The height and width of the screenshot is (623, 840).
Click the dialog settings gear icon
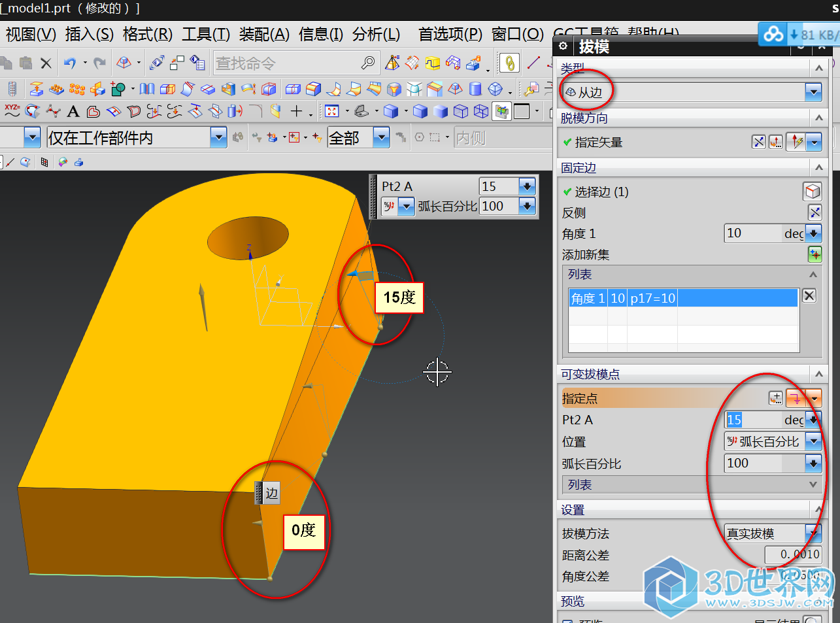point(563,46)
